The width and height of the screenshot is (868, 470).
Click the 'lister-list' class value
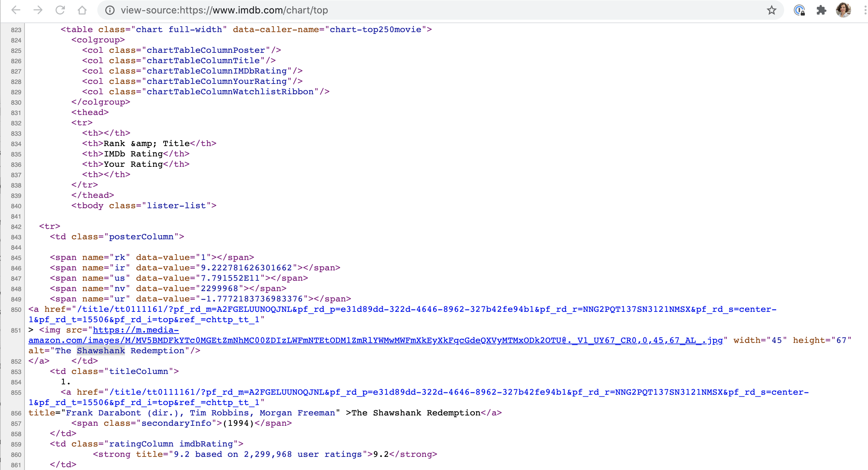click(x=176, y=206)
